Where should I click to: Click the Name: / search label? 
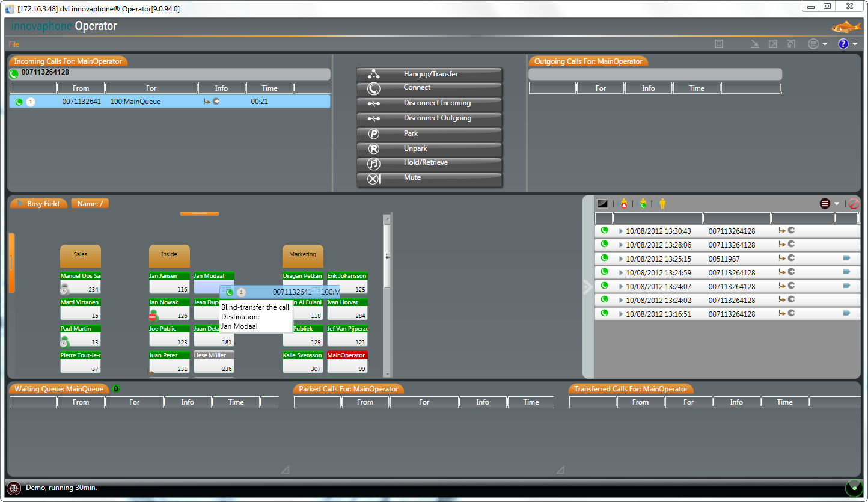tap(90, 203)
